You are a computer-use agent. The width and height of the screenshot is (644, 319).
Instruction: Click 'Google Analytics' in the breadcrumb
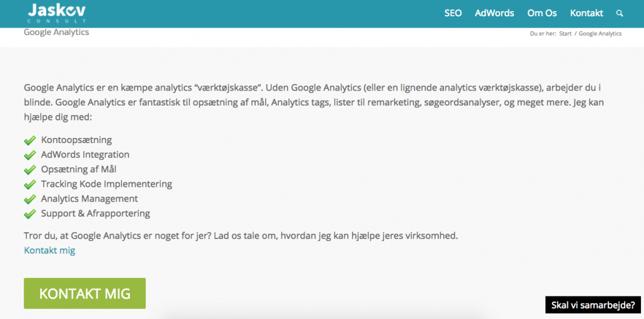(x=600, y=34)
